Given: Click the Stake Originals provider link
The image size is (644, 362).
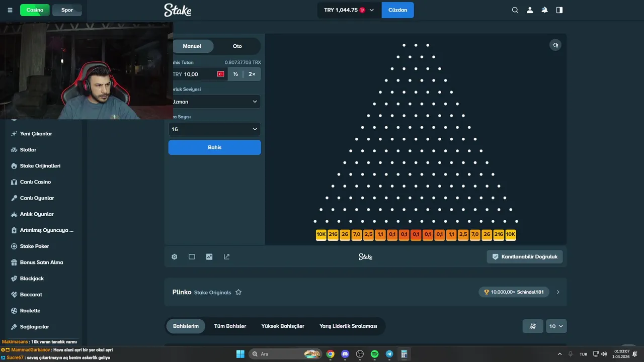Looking at the screenshot, I should (212, 292).
